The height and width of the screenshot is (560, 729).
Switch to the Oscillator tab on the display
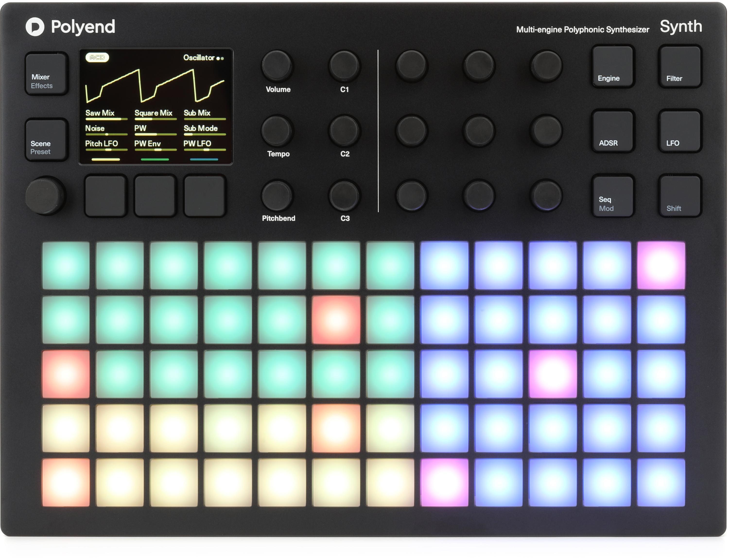(x=199, y=58)
